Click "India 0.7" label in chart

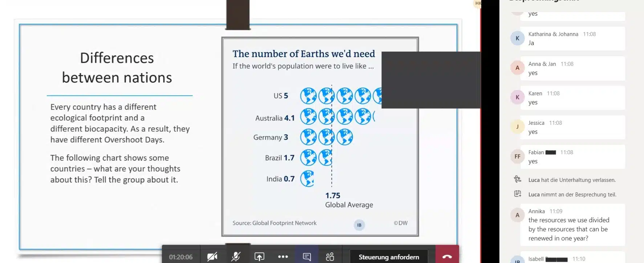click(280, 179)
